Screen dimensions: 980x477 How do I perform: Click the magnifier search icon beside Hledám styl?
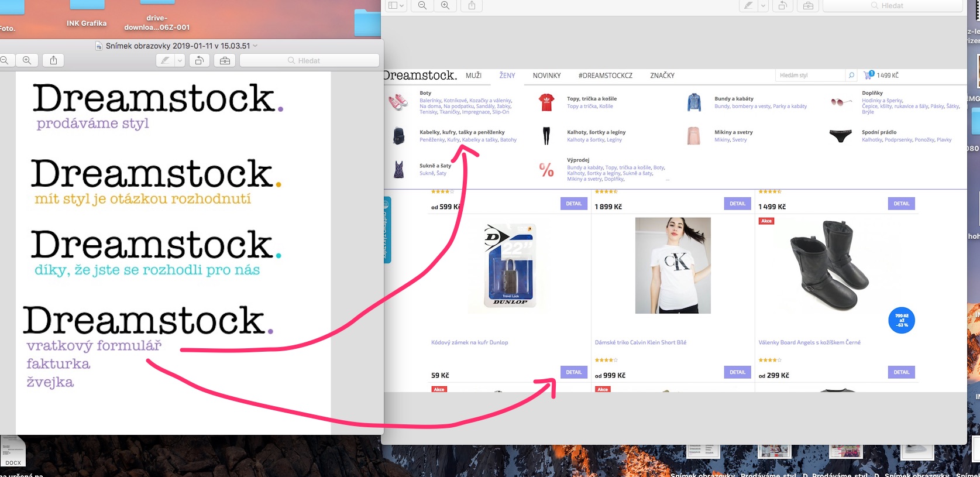852,76
